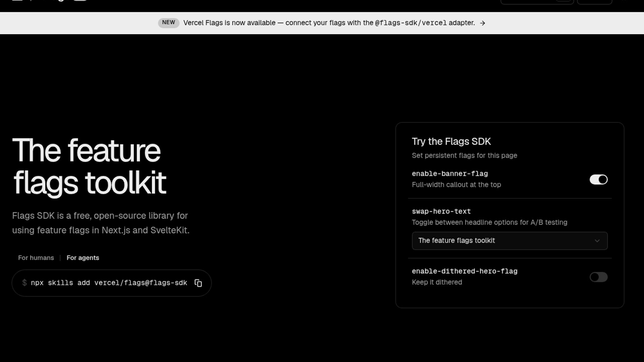The image size is (644, 362).
Task: Click the Keep it dithered description
Action: tap(437, 282)
